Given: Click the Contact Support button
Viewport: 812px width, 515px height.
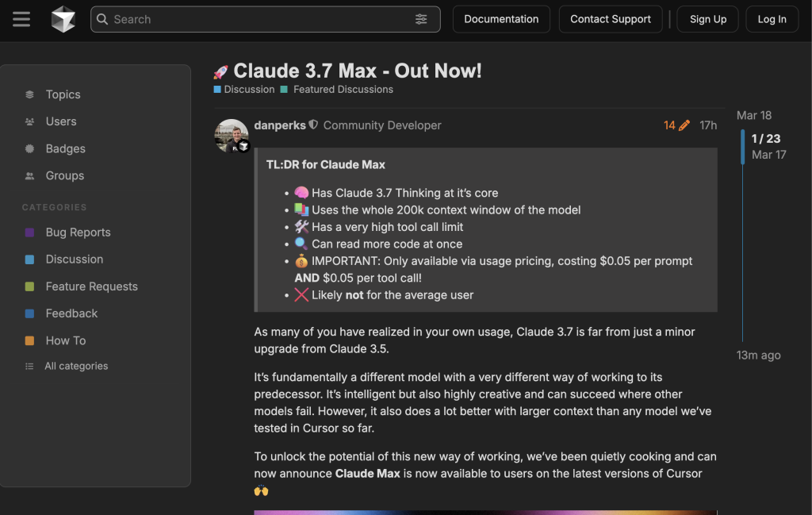Looking at the screenshot, I should [611, 19].
